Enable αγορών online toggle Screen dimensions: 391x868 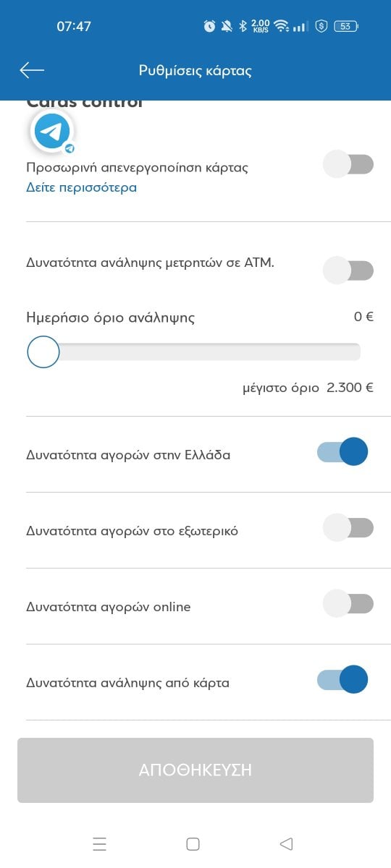(x=348, y=603)
